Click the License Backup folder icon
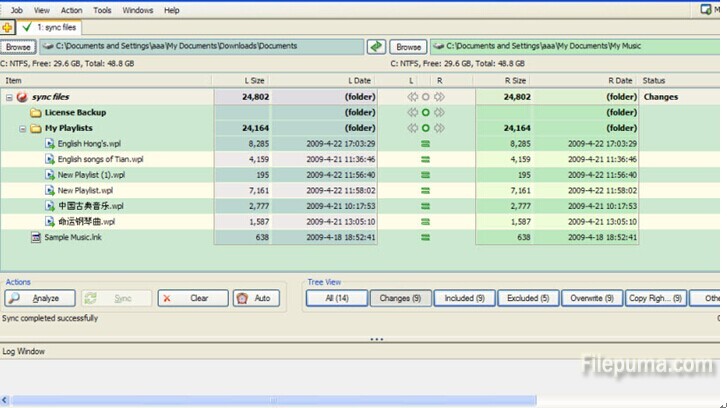 (x=35, y=113)
